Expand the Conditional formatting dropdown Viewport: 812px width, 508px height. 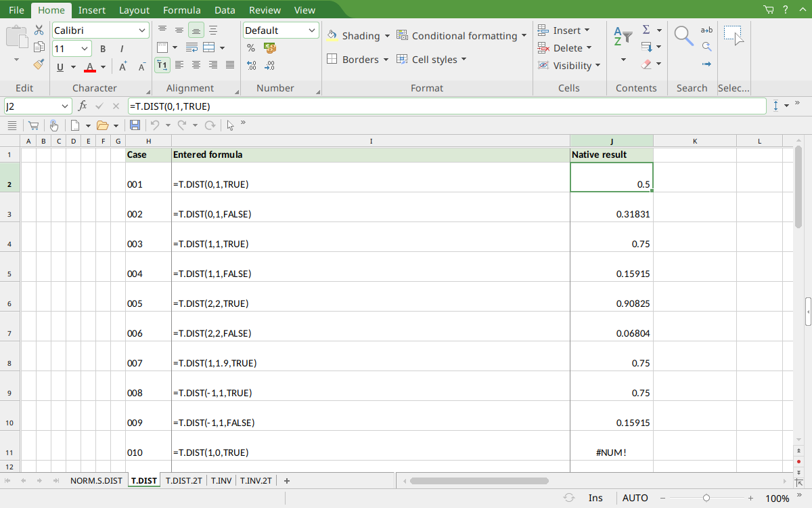524,36
